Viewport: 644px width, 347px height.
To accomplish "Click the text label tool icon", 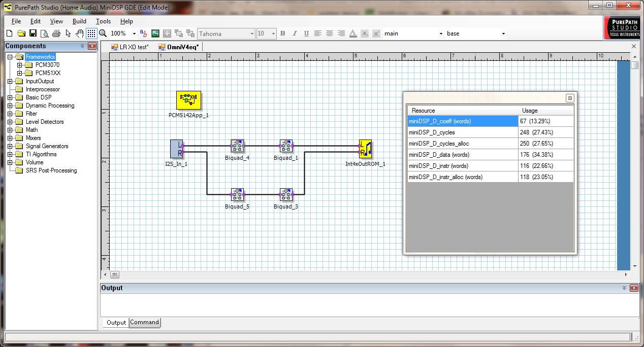I will (143, 33).
